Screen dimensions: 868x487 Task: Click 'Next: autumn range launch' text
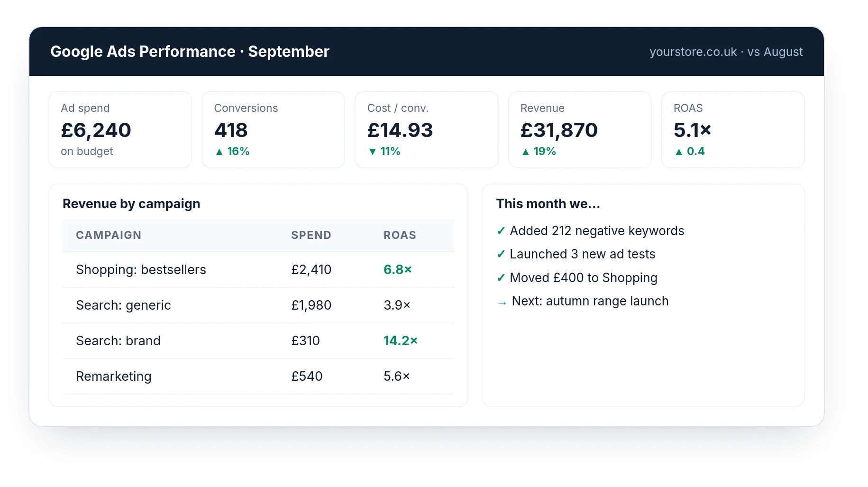point(590,301)
